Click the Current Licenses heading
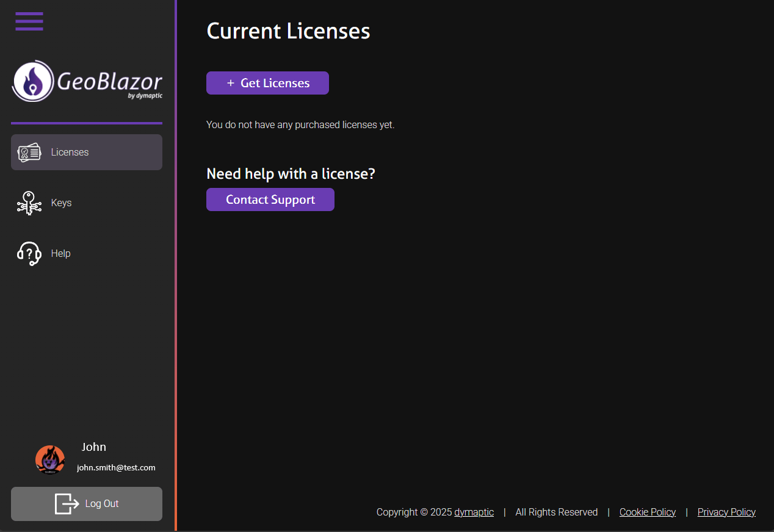This screenshot has width=774, height=532. (x=288, y=31)
